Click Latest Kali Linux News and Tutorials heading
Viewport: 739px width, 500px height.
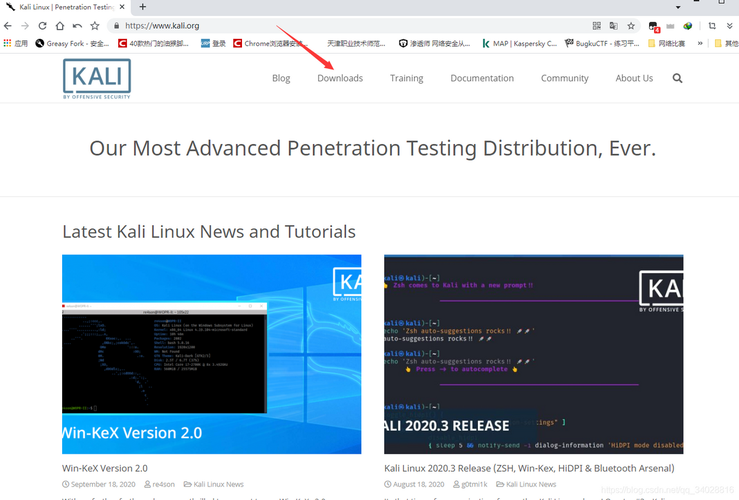click(x=209, y=232)
